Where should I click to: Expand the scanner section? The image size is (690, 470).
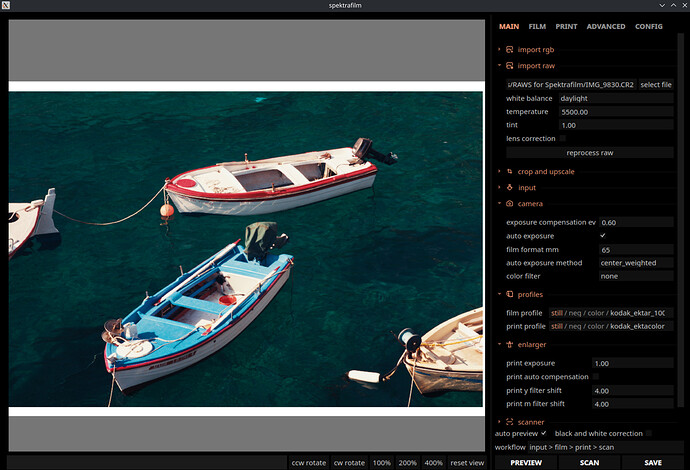(x=499, y=422)
